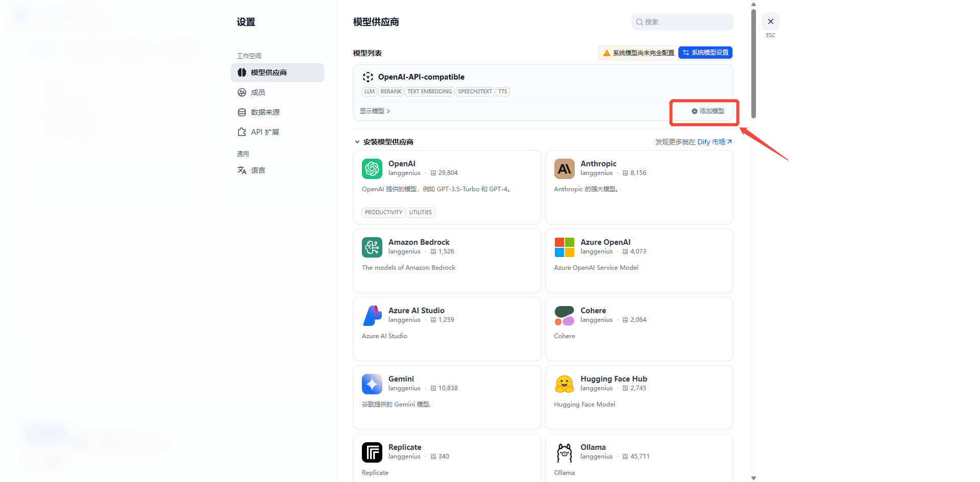This screenshot has width=980, height=482.
Task: Click the TEXT EMBEDDING tag
Action: pyautogui.click(x=430, y=92)
